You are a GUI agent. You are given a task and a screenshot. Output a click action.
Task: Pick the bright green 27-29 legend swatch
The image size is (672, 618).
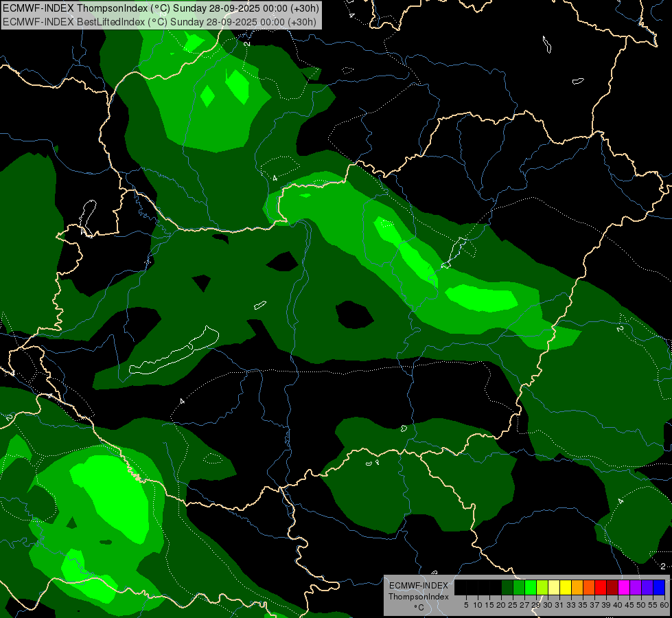[x=530, y=587]
